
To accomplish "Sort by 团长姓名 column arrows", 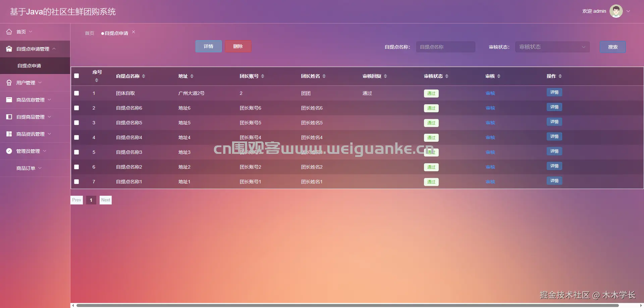I will point(324,76).
